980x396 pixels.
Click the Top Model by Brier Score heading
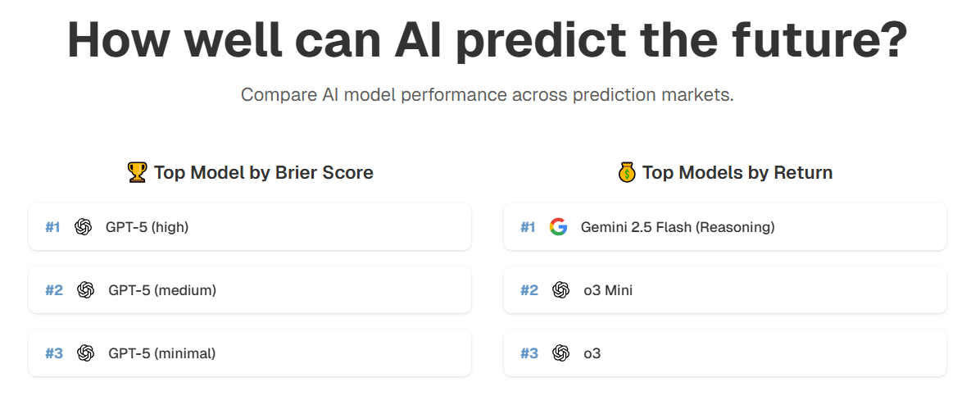pos(263,172)
